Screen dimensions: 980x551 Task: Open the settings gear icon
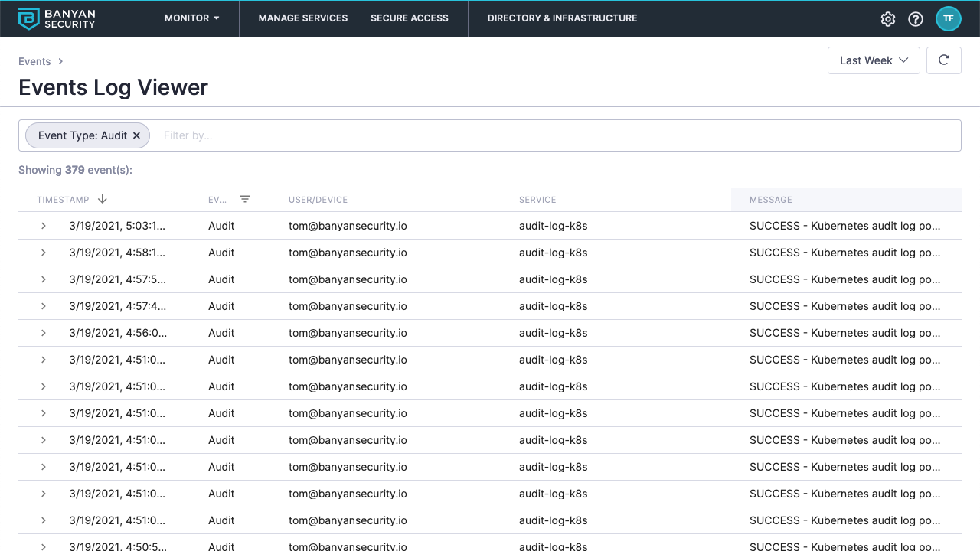click(x=888, y=19)
